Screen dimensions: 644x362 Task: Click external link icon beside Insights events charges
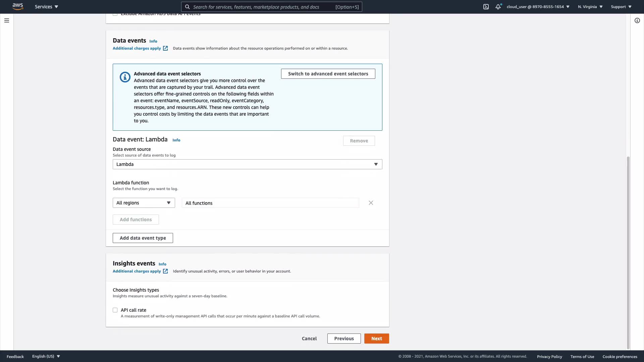coord(165,271)
